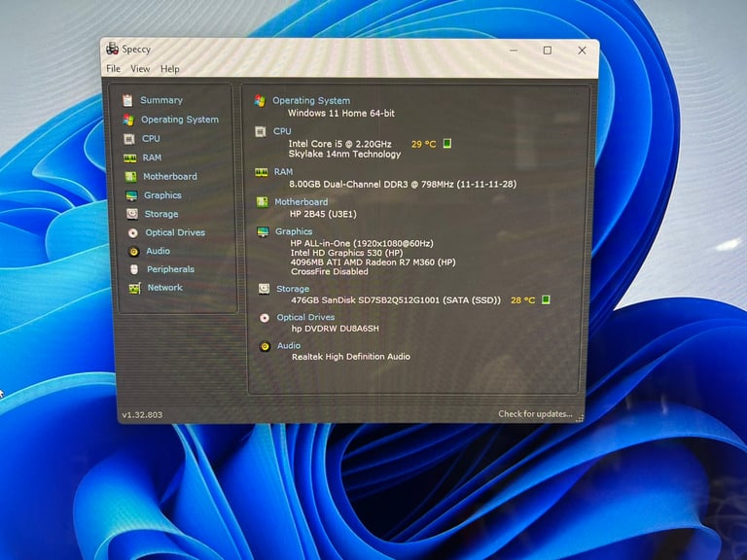Click Intel HD Graphics 530 (HP) text
Screen dimensions: 747x560
pos(346,253)
